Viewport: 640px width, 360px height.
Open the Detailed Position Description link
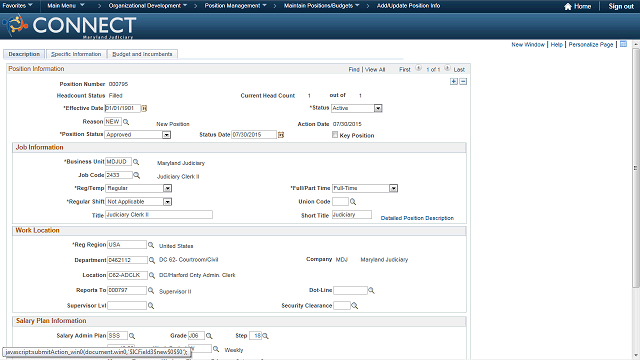coord(417,218)
